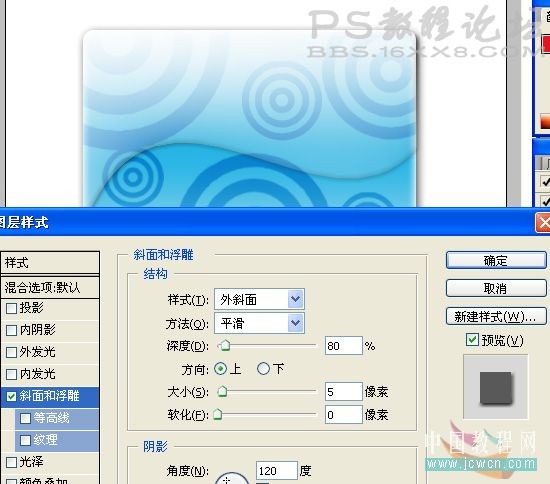Enable the 投影 drop shadow checkbox
550x484 pixels.
12,308
